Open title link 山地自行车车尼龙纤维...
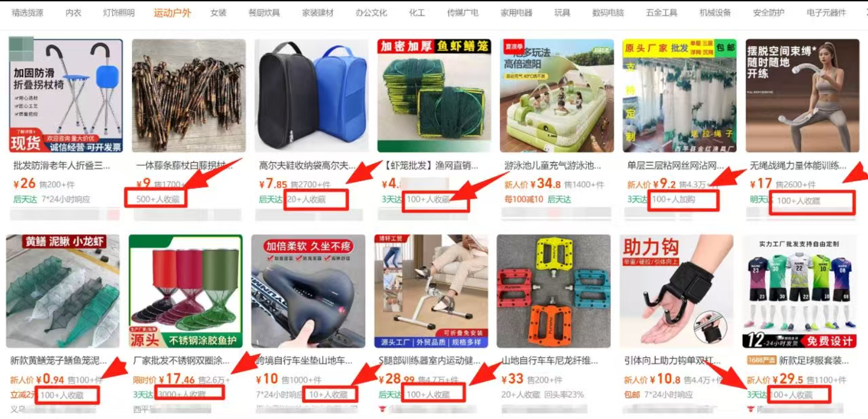Image resolution: width=868 pixels, height=419 pixels. click(550, 361)
